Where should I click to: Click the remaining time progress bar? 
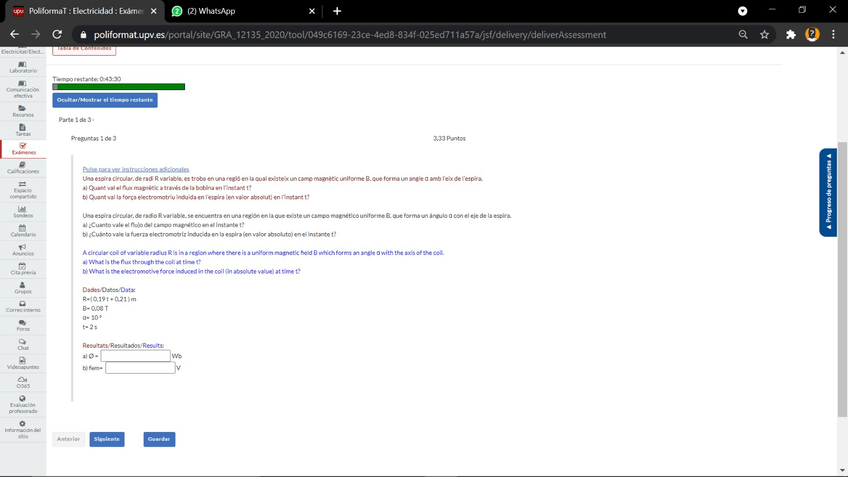[x=119, y=87]
